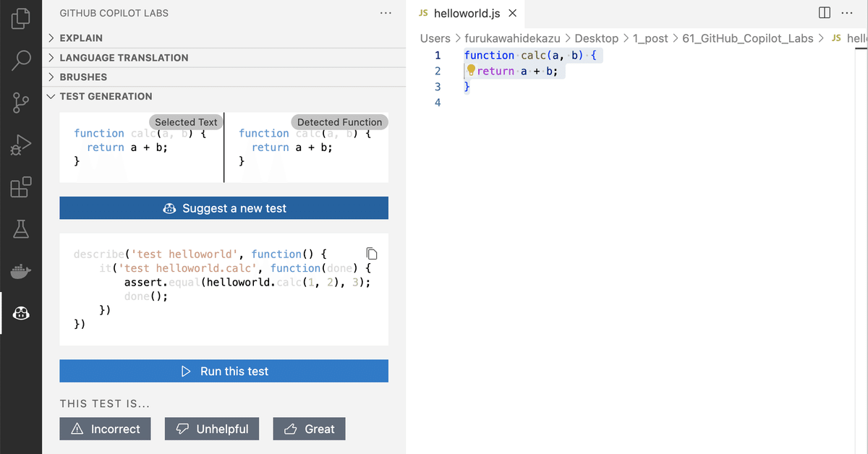Select the Run and Debug icon

pyautogui.click(x=21, y=145)
